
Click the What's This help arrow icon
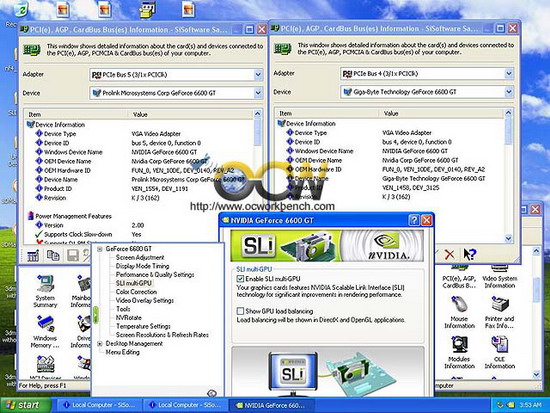click(470, 254)
